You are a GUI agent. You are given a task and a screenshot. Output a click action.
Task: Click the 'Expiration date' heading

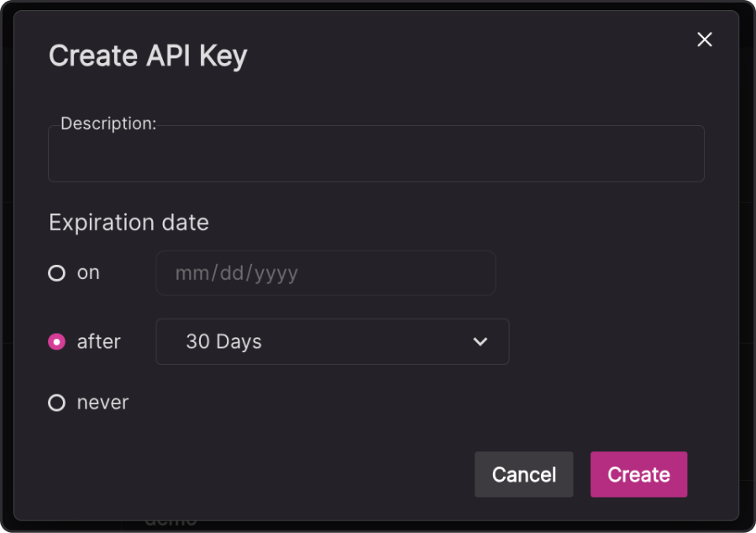pyautogui.click(x=129, y=222)
